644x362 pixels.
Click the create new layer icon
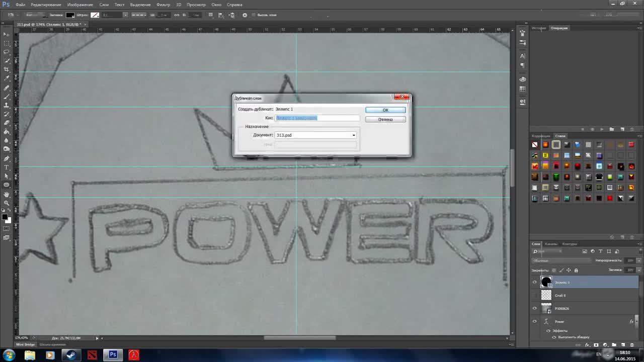623,345
